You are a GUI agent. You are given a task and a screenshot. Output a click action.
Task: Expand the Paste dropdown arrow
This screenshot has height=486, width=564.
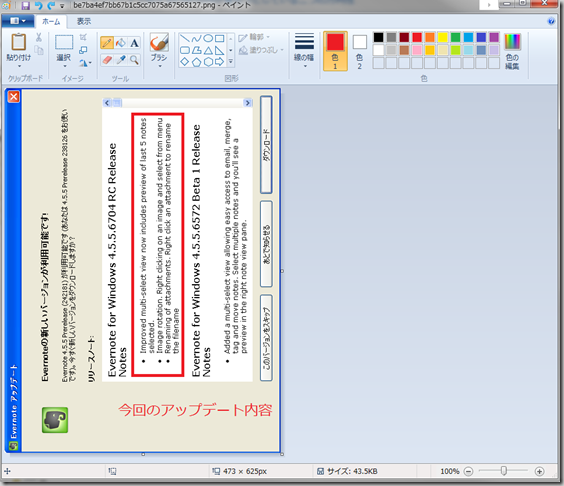click(19, 67)
